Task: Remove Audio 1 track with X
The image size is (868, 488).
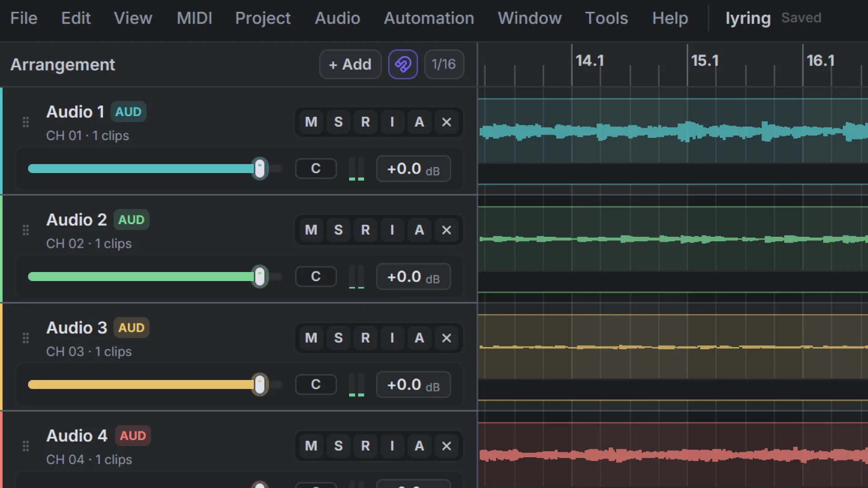Action: (446, 122)
